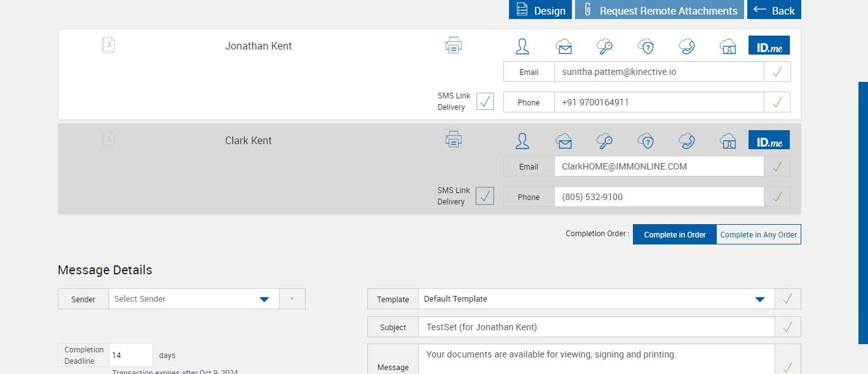Choose Complete in Order option
868x374 pixels.
(x=674, y=234)
